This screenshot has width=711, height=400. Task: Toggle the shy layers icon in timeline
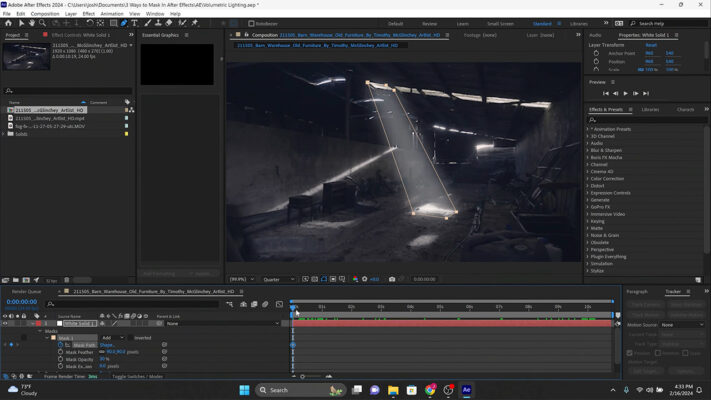coord(243,304)
